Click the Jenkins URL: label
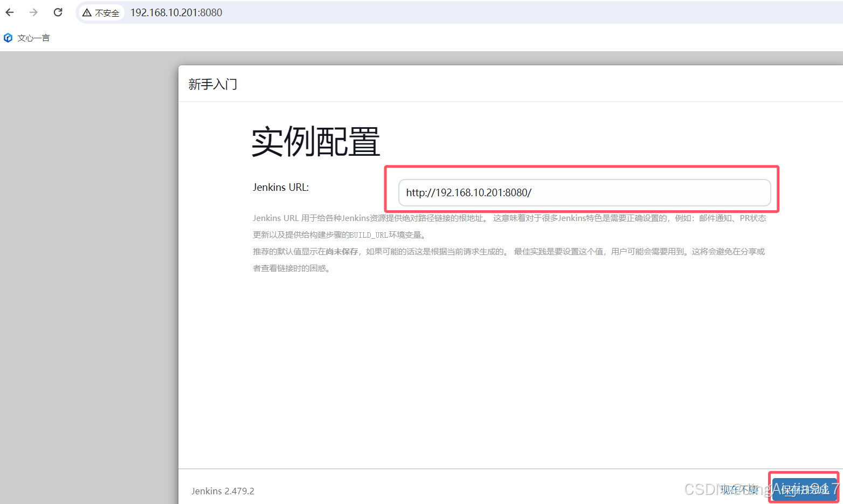This screenshot has height=504, width=843. (x=281, y=187)
